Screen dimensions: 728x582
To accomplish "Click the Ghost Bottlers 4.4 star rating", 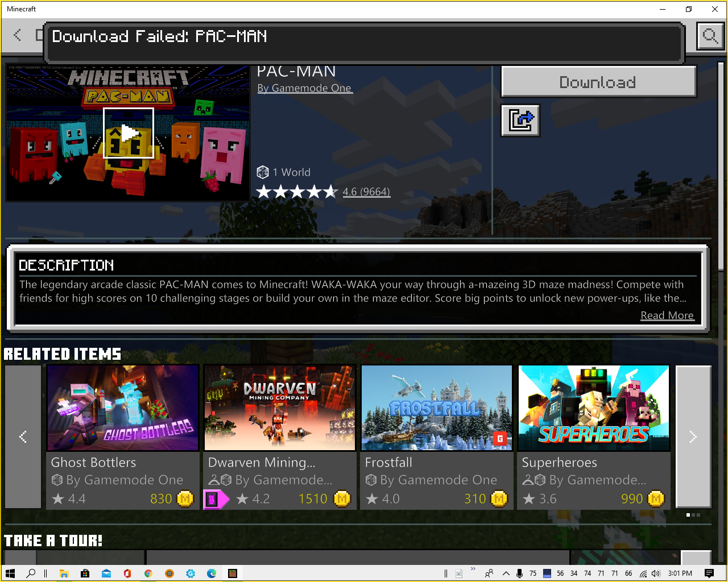I will 69,499.
